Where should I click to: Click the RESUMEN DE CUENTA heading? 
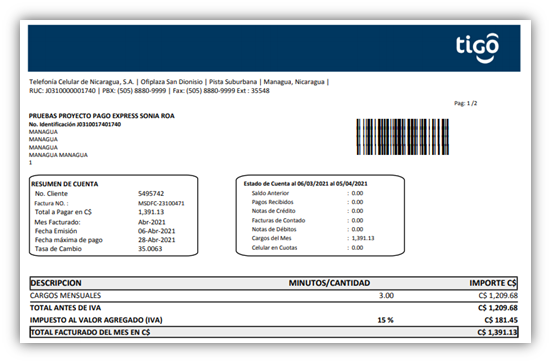tap(65, 184)
